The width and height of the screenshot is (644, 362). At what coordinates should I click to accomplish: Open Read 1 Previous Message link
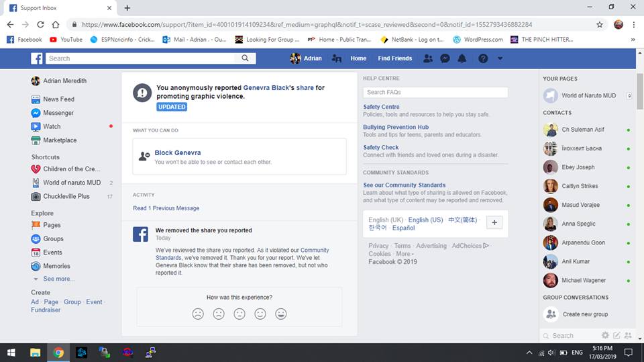pyautogui.click(x=166, y=208)
